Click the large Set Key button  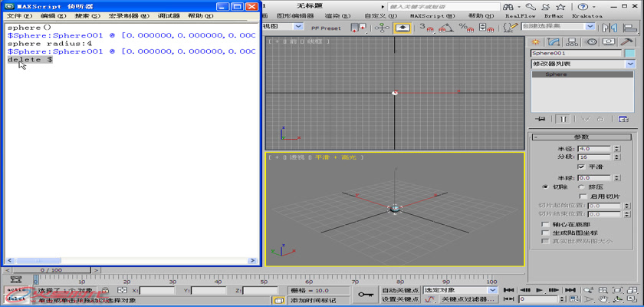pyautogui.click(x=365, y=295)
